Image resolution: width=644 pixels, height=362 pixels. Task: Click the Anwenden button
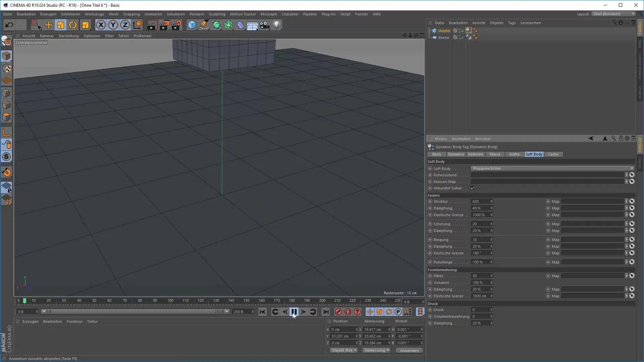point(409,350)
